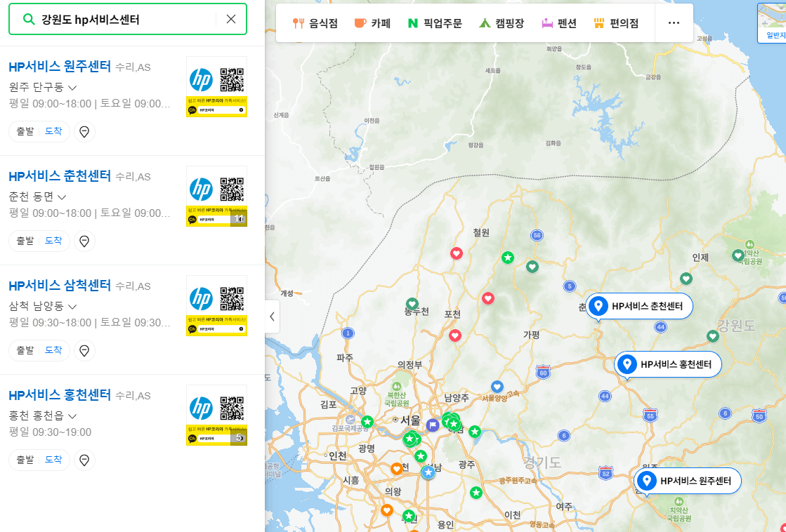Focus the search field containing 강원도 hp서비스센터
The image size is (786, 532).
127,19
